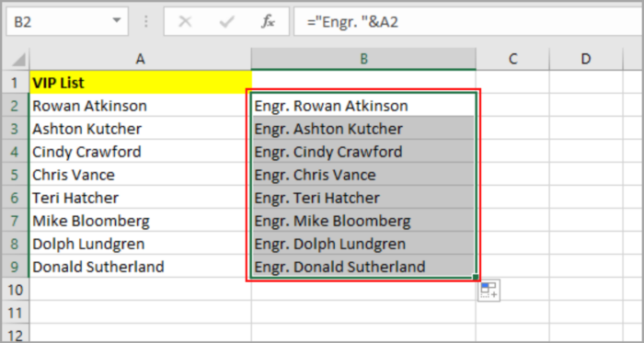Open the Auto Fill Options icon
This screenshot has height=343, width=644.
(489, 291)
